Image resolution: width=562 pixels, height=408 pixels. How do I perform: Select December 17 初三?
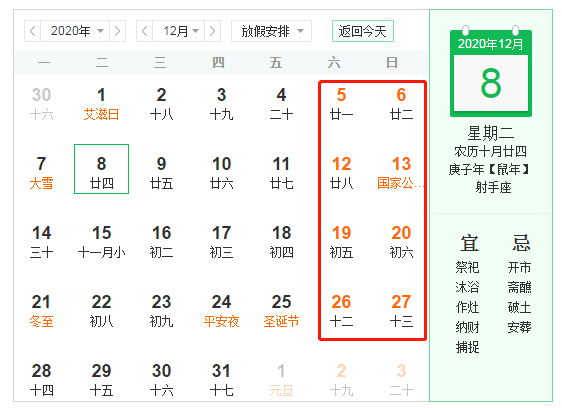tap(221, 242)
